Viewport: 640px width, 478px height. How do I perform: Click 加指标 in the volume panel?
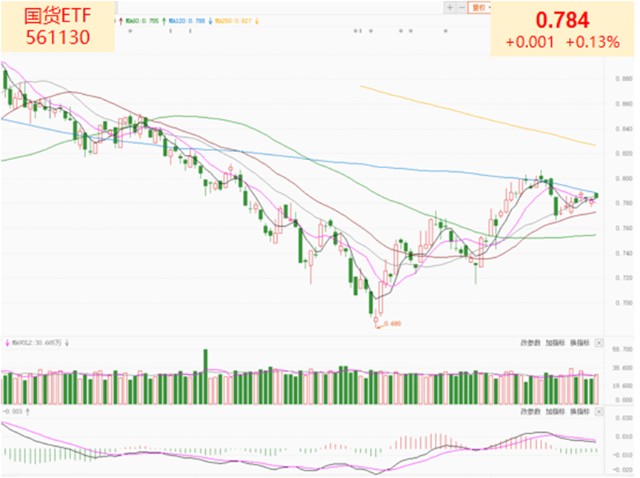click(x=555, y=343)
